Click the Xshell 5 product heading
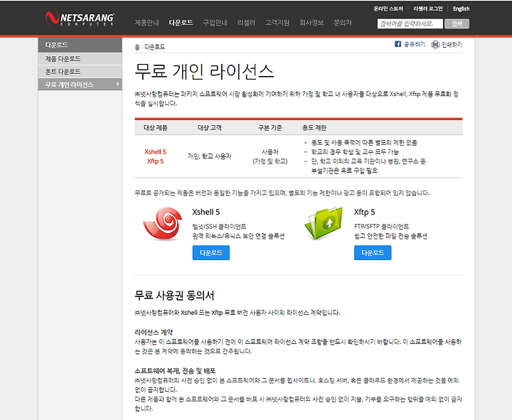512x420 pixels. tap(206, 212)
